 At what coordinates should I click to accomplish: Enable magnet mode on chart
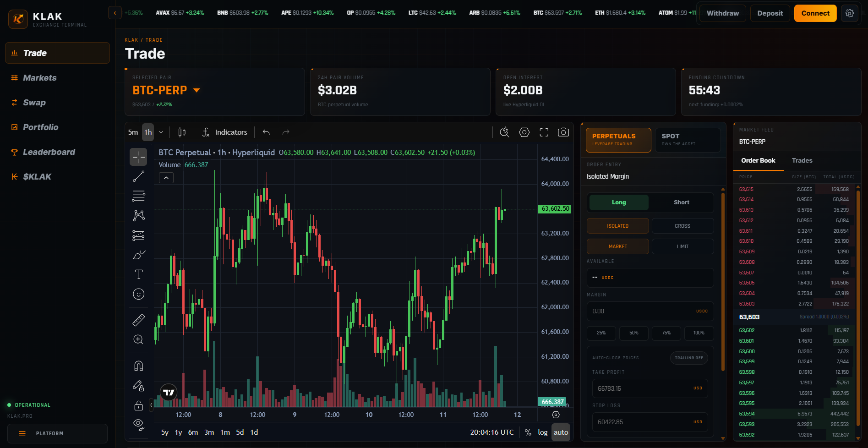(139, 366)
